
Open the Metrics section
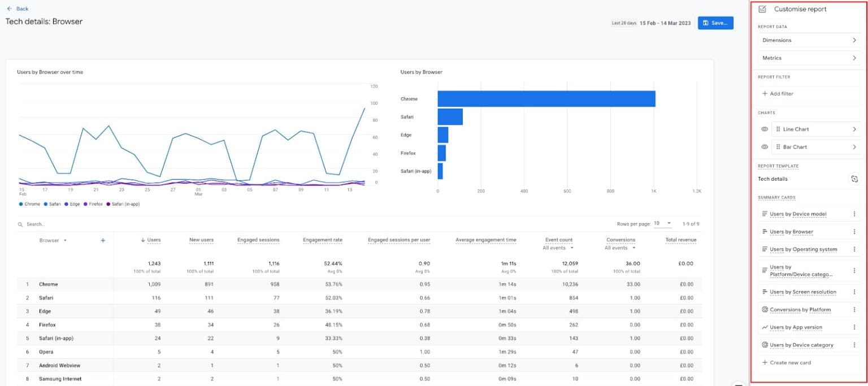click(x=808, y=58)
